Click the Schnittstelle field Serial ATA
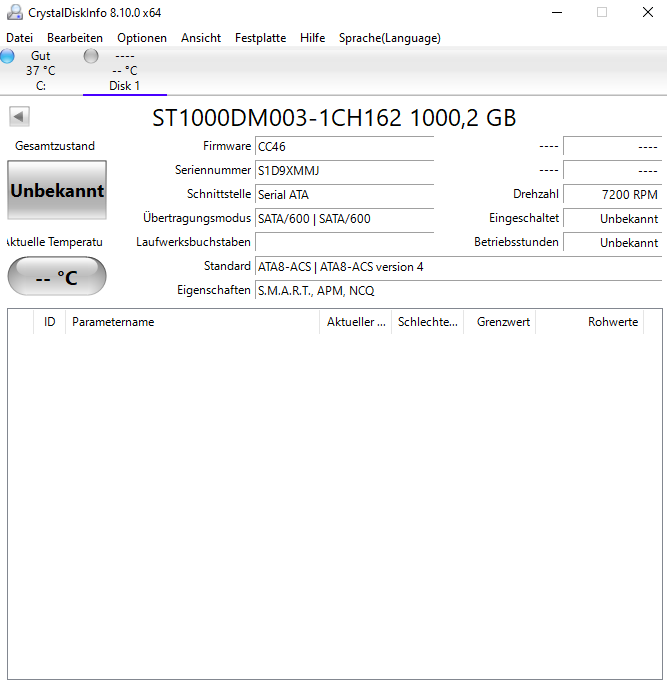Image resolution: width=667 pixels, height=685 pixels. point(344,194)
